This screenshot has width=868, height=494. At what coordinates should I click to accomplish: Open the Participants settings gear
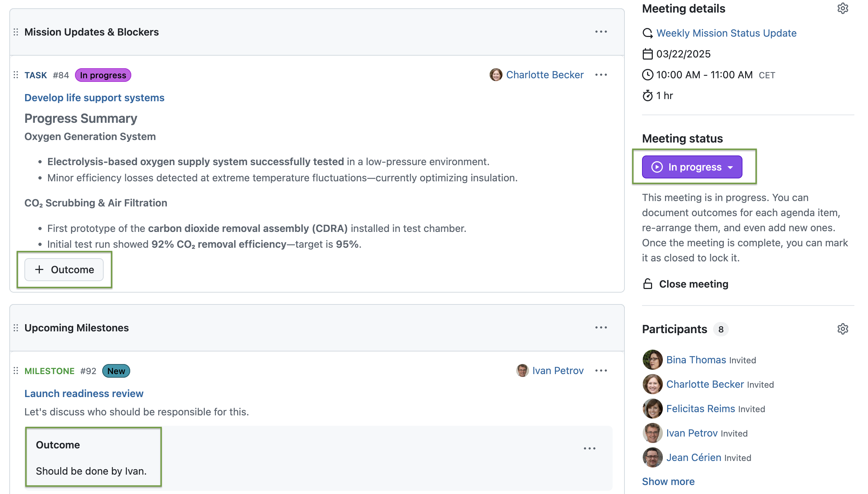pyautogui.click(x=842, y=329)
